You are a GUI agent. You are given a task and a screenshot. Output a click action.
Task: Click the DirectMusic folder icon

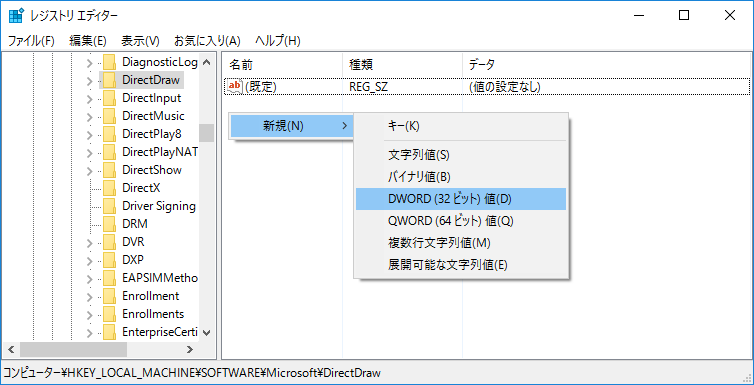110,116
